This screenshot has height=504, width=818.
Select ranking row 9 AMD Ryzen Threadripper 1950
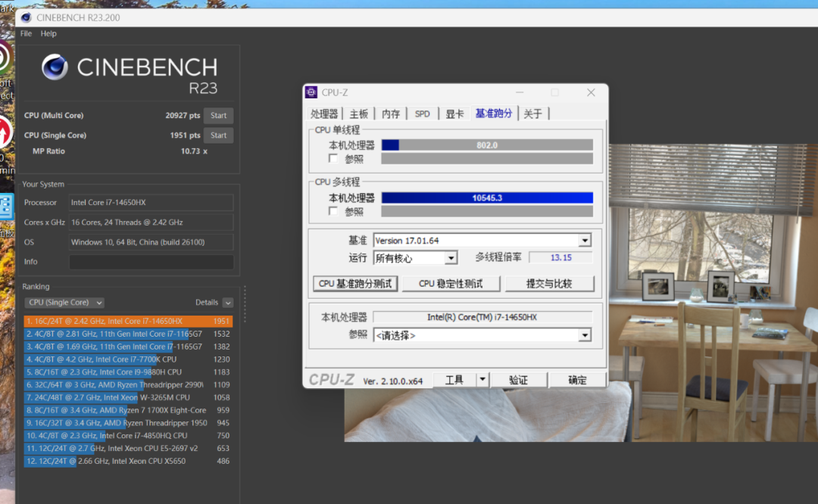pos(128,423)
